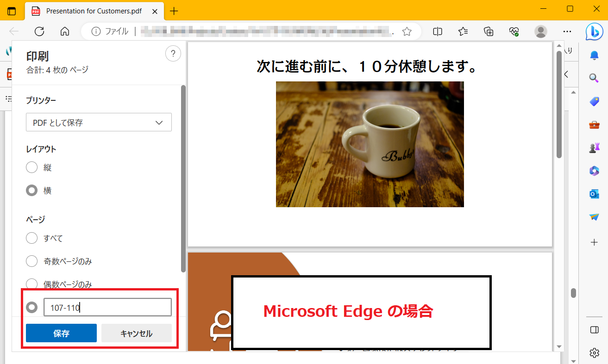This screenshot has height=364, width=608.
Task: Refresh the page with reload icon
Action: pyautogui.click(x=40, y=31)
